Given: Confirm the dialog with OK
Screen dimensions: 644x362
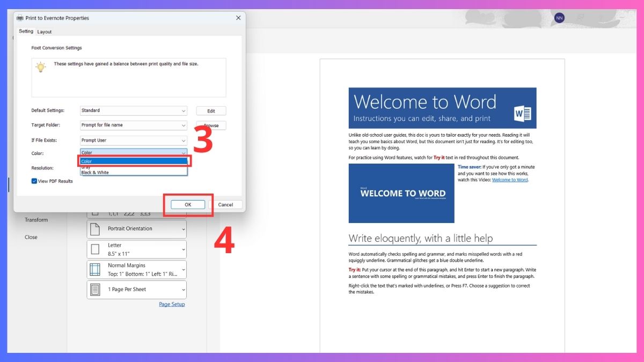Looking at the screenshot, I should [188, 204].
